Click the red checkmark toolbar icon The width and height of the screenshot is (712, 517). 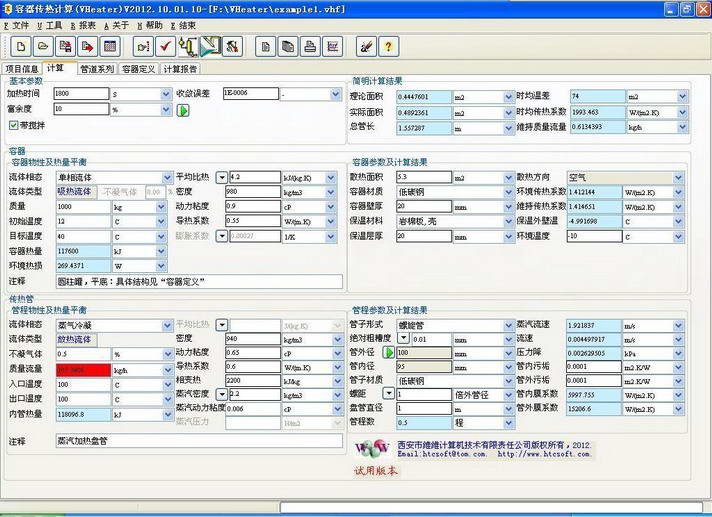coord(165,46)
